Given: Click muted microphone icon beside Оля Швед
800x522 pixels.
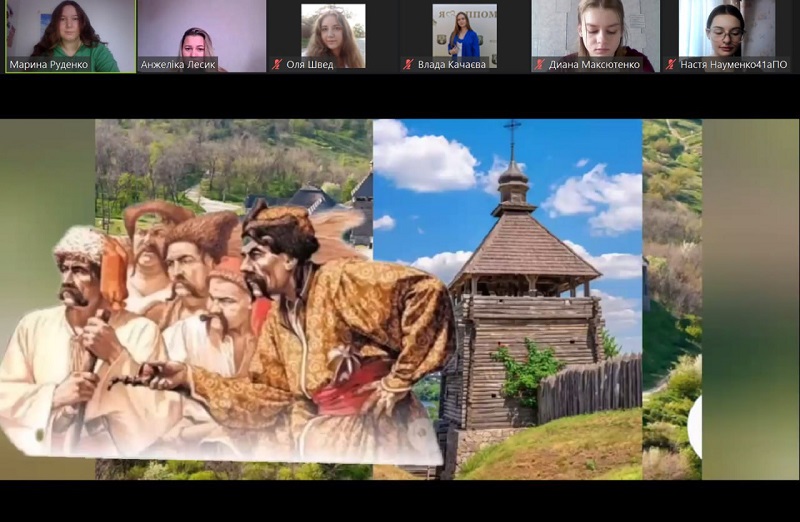Looking at the screenshot, I should click(x=277, y=64).
